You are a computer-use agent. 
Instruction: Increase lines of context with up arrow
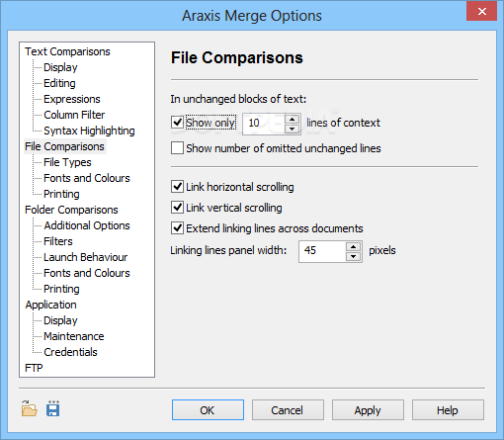pos(292,119)
